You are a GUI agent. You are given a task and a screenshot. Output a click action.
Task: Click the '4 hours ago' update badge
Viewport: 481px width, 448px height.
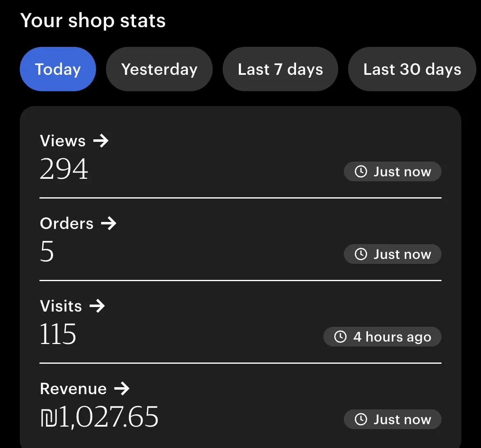point(382,337)
